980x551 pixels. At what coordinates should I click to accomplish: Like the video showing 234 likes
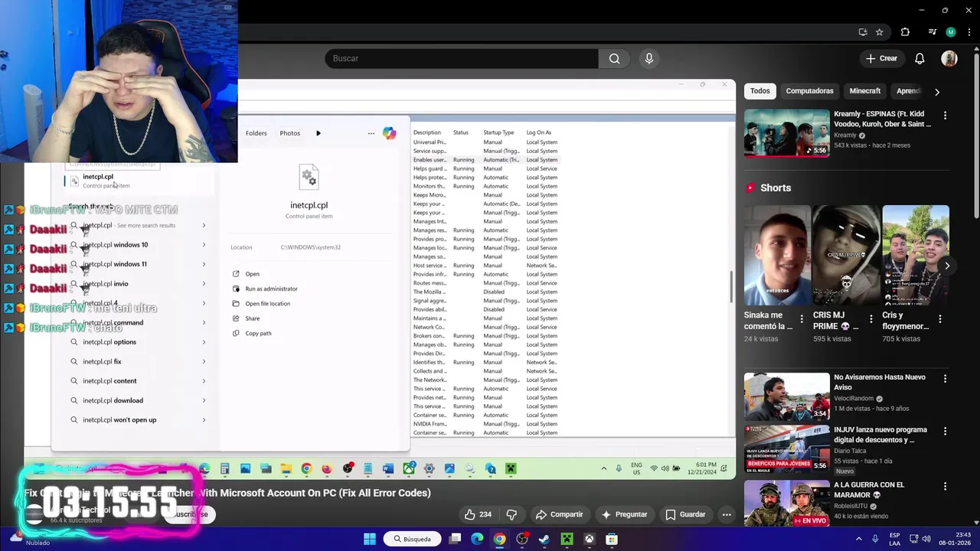tap(479, 514)
